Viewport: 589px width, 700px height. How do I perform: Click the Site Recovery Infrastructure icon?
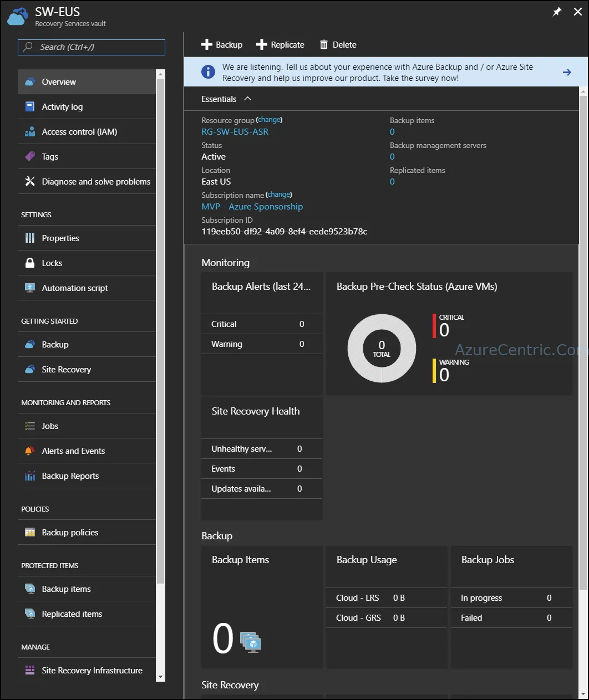point(30,670)
